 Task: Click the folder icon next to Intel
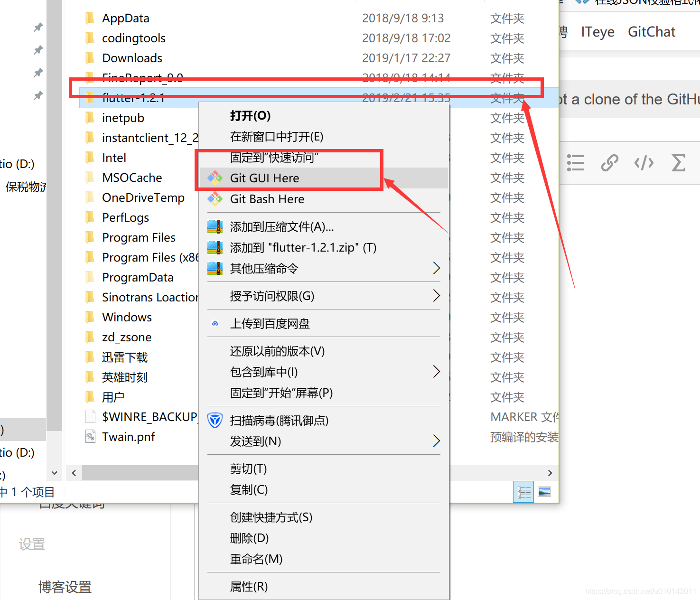tap(89, 158)
